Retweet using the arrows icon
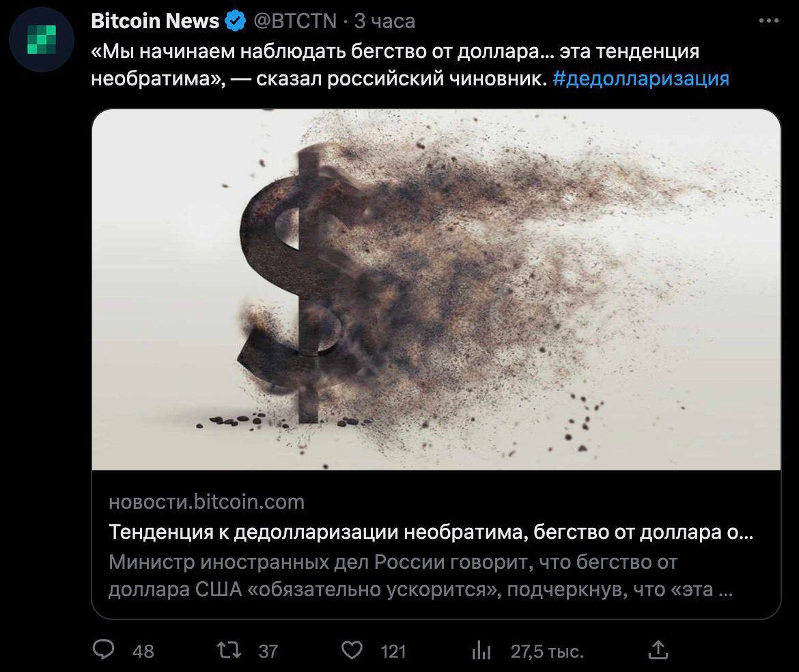Image resolution: width=799 pixels, height=672 pixels. coord(229,650)
